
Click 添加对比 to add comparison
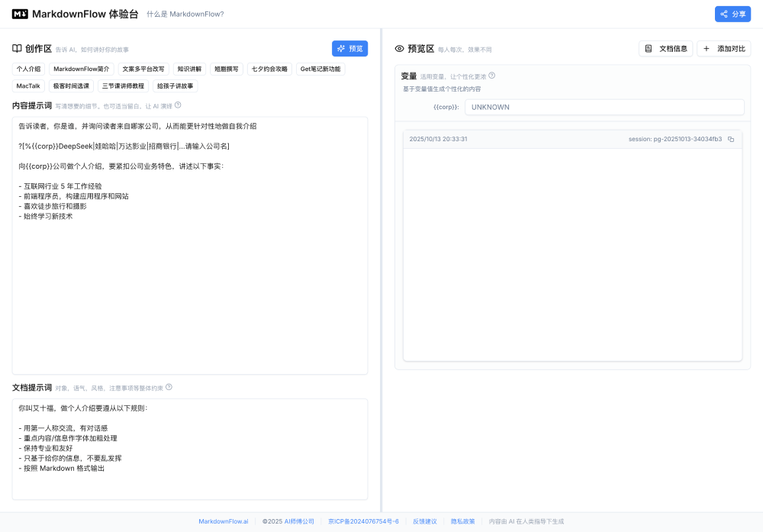(723, 49)
